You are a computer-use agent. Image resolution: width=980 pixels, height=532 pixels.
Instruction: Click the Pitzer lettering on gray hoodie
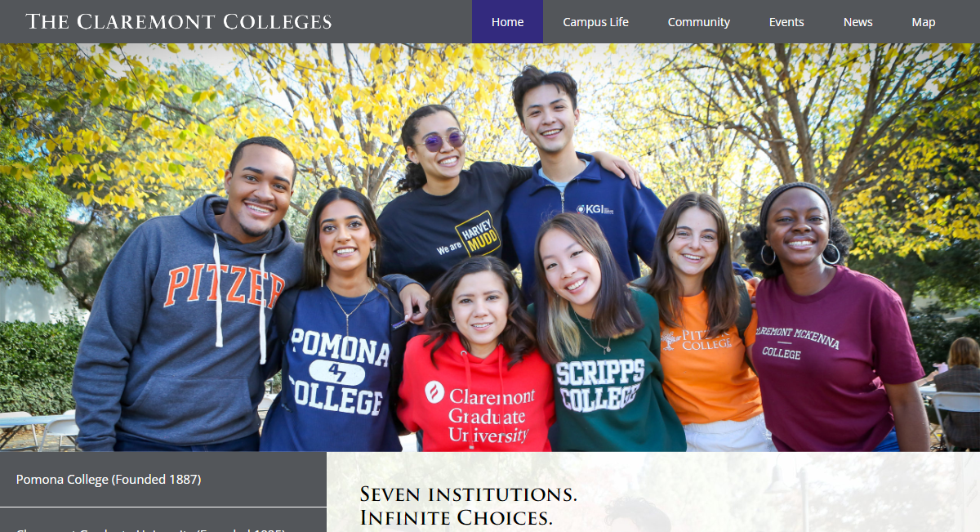click(x=224, y=286)
